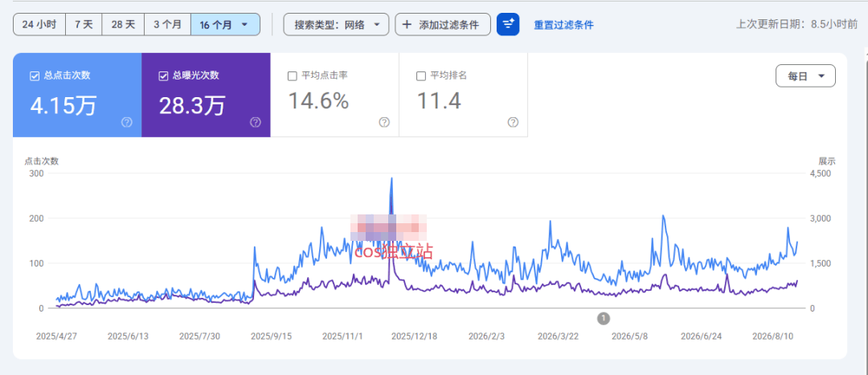This screenshot has width=868, height=375.
Task: Open the 搜索类型：网络 dropdown
Action: tap(337, 25)
